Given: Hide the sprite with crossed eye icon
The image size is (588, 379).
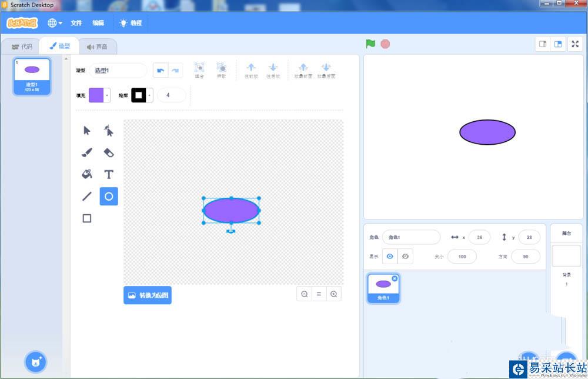Looking at the screenshot, I should point(405,256).
